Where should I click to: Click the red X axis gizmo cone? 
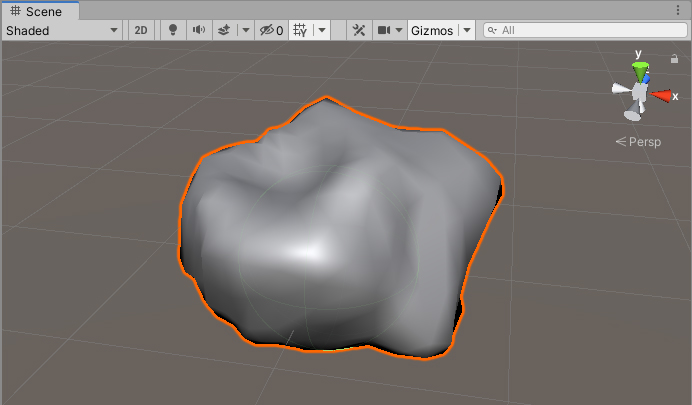(x=663, y=96)
